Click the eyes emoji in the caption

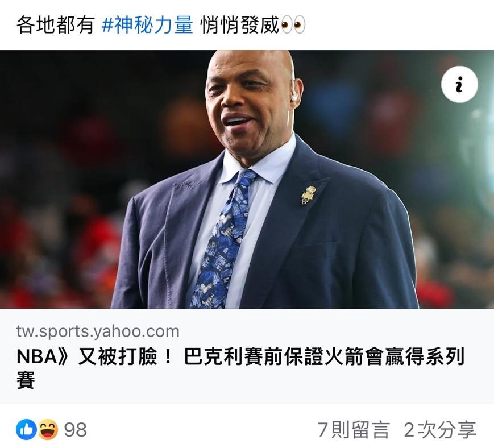point(293,25)
